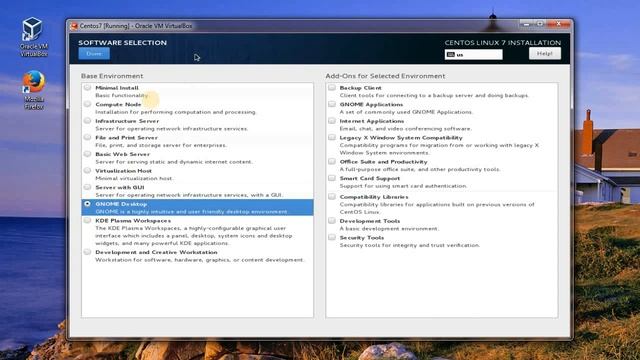This screenshot has width=640, height=360.
Task: Select Compute Node radio button
Action: 87,104
